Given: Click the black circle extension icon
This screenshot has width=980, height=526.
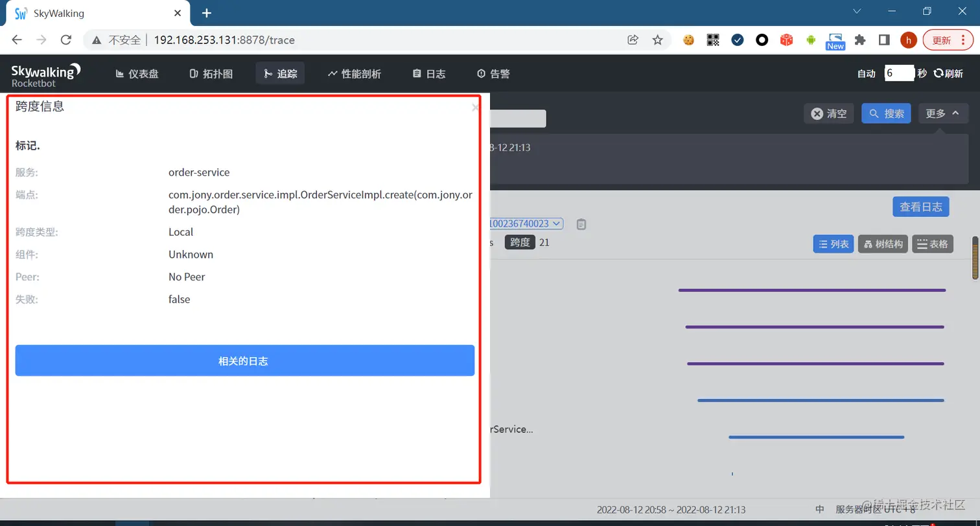Looking at the screenshot, I should coord(762,40).
